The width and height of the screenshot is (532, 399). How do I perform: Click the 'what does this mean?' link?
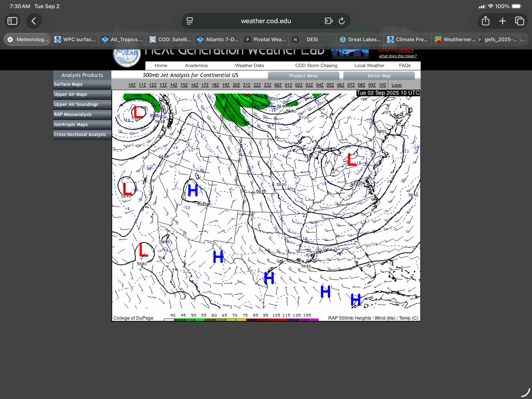click(398, 56)
